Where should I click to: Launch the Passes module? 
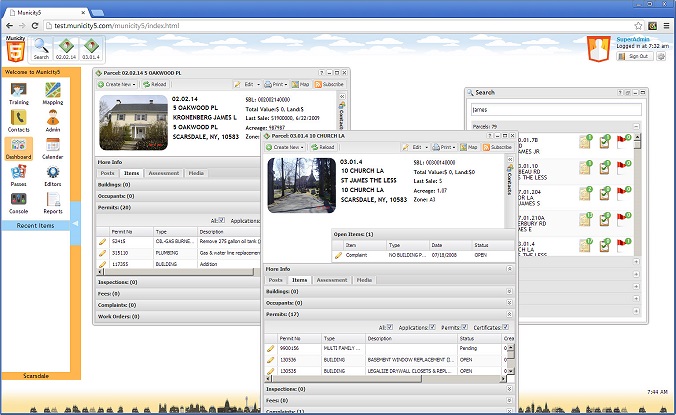pyautogui.click(x=19, y=173)
